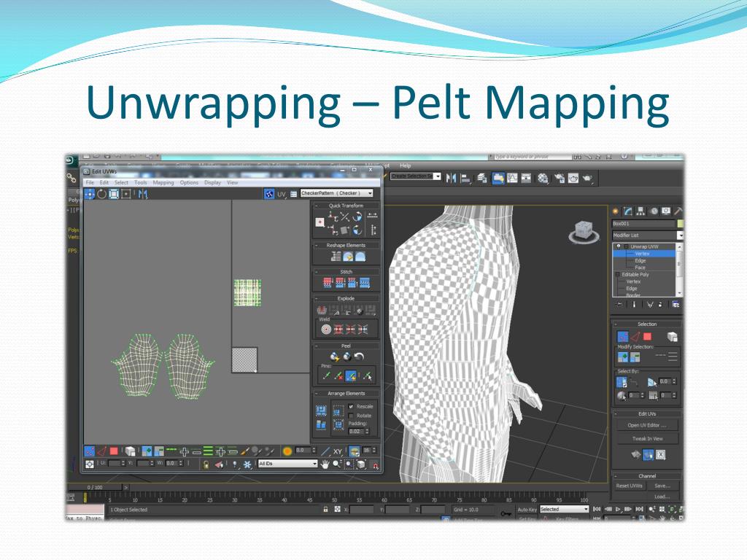Click the highlighted Auto Pin Moved Vertices icon
This screenshot has height=560, width=747.
[x=351, y=376]
